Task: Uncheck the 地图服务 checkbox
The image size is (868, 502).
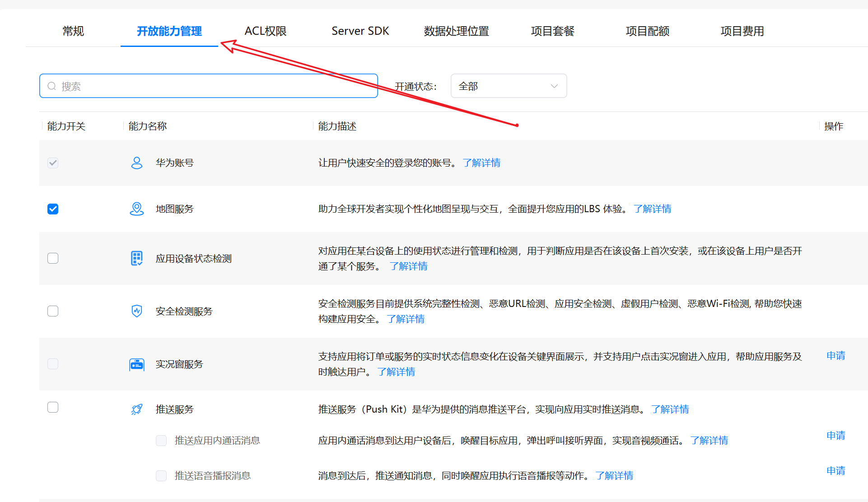Action: 53,209
